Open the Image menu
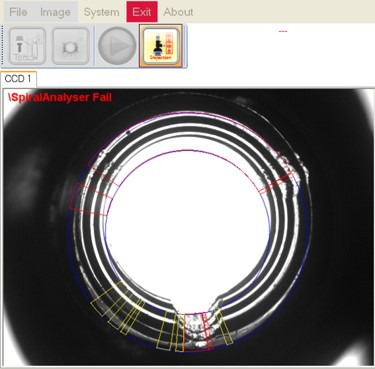375x369 pixels. 55,12
